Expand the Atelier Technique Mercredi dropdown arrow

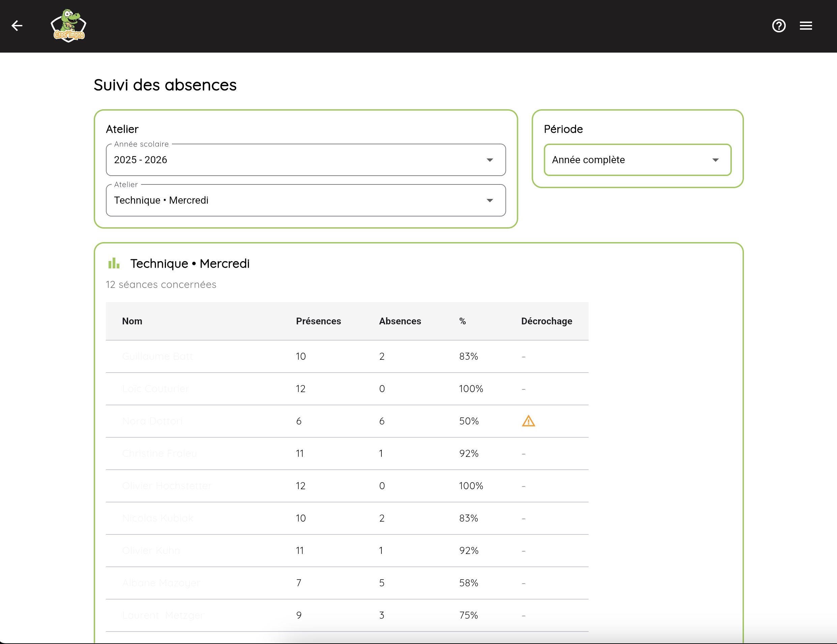click(x=489, y=201)
